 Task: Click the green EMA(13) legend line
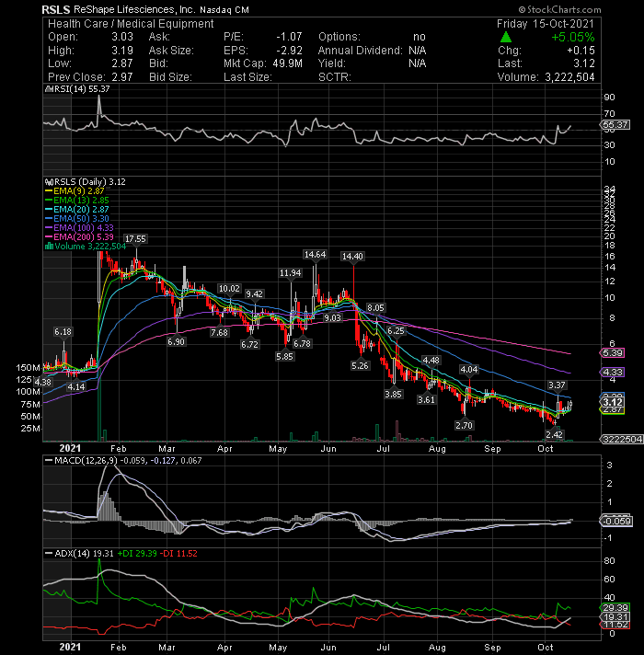49,201
